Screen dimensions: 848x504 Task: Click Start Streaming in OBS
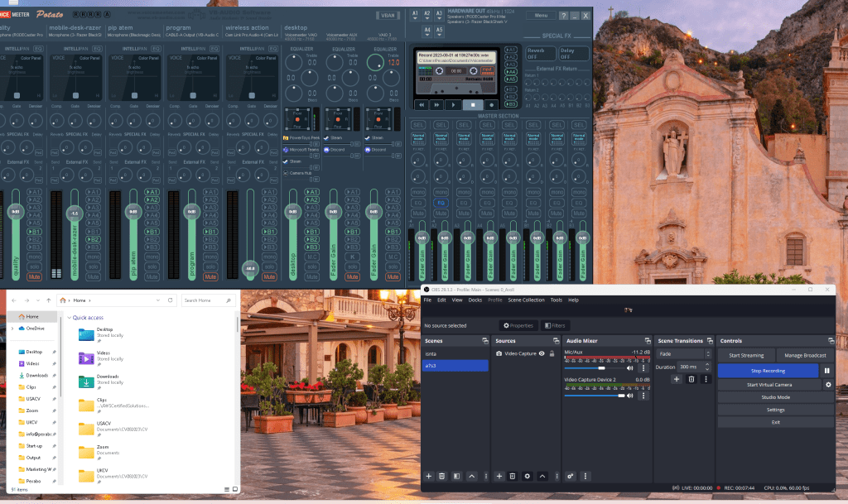[746, 355]
